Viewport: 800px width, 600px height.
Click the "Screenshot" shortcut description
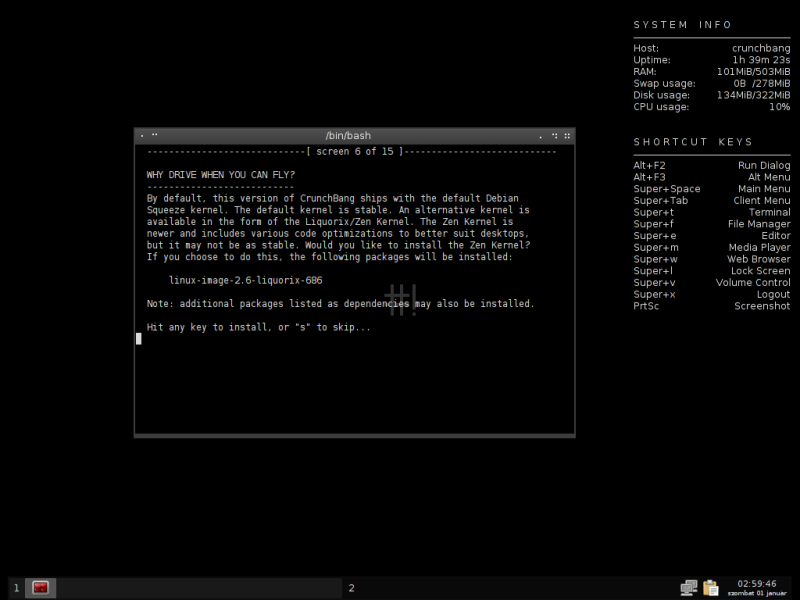762,306
